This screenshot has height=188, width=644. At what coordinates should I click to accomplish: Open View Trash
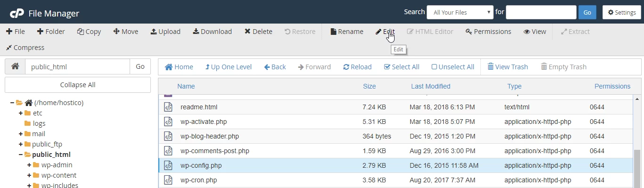508,67
